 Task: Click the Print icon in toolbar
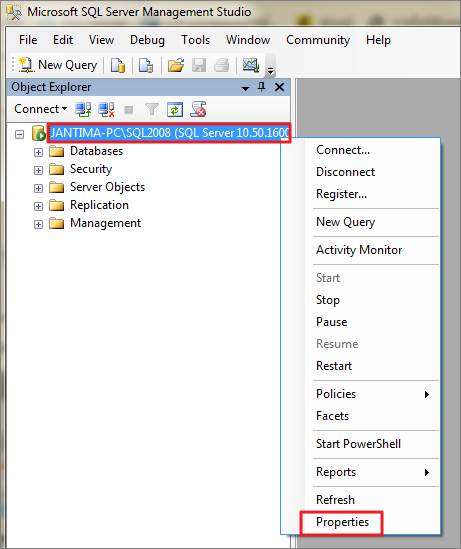[x=222, y=65]
